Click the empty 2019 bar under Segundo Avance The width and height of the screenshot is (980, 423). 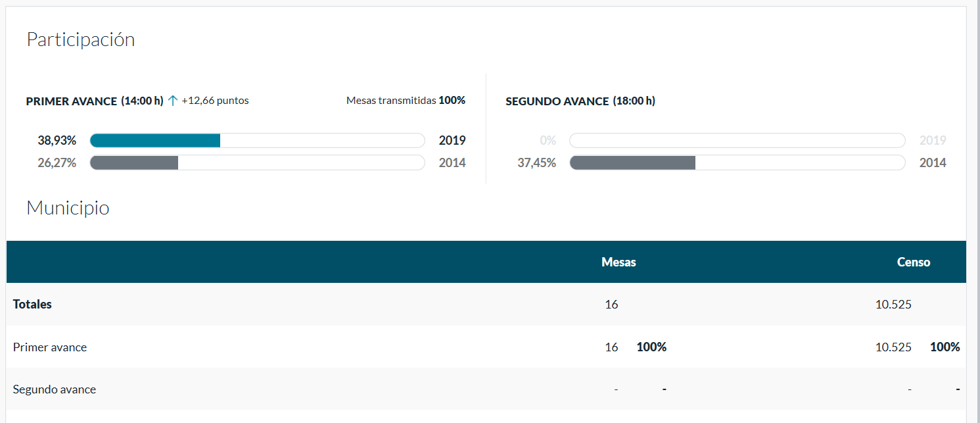pyautogui.click(x=737, y=141)
